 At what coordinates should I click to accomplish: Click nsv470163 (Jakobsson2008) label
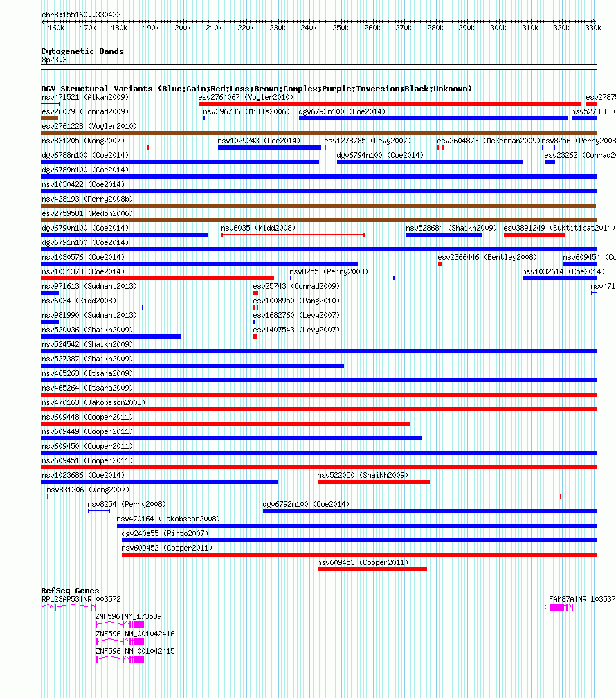coord(93,402)
